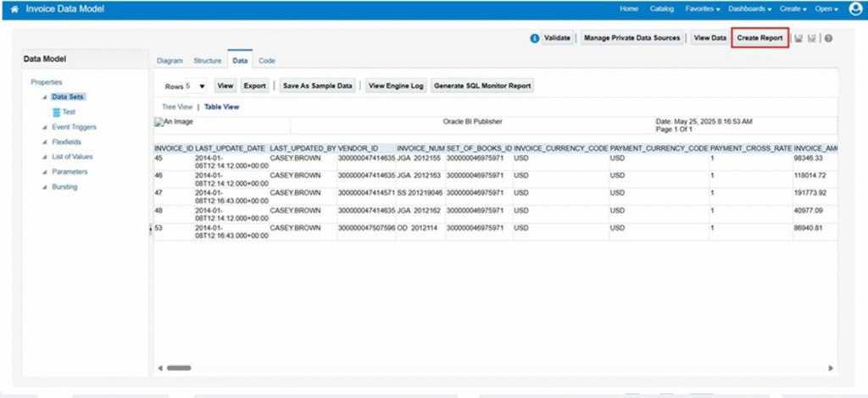
Task: Click the broken An Image placeholder
Action: pos(174,122)
